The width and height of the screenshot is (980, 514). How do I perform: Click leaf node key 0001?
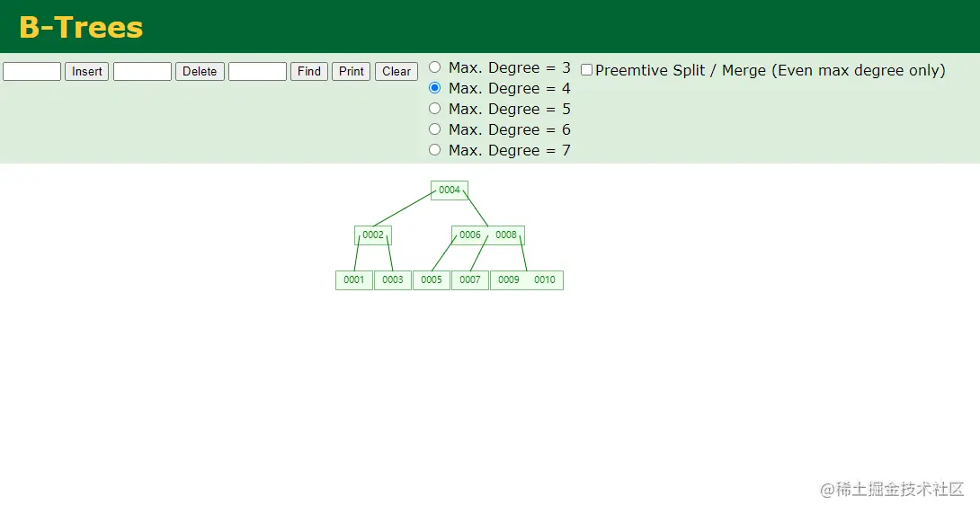click(353, 279)
